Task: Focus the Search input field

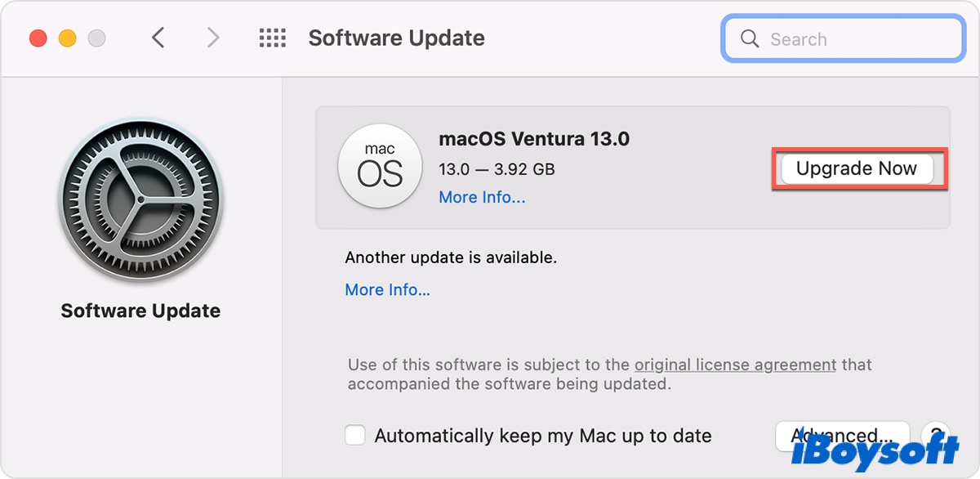Action: [x=857, y=39]
